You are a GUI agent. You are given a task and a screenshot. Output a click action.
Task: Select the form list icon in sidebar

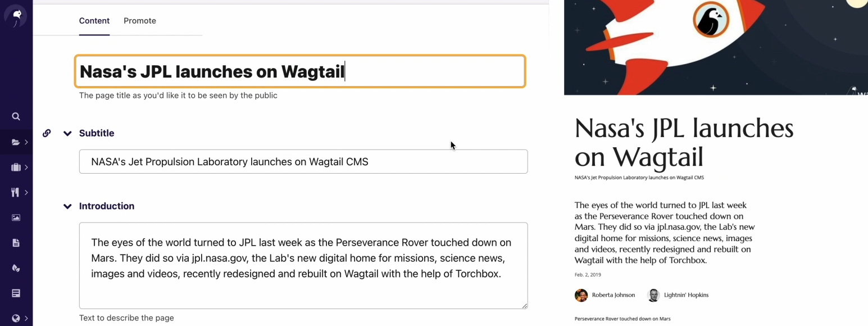16,293
